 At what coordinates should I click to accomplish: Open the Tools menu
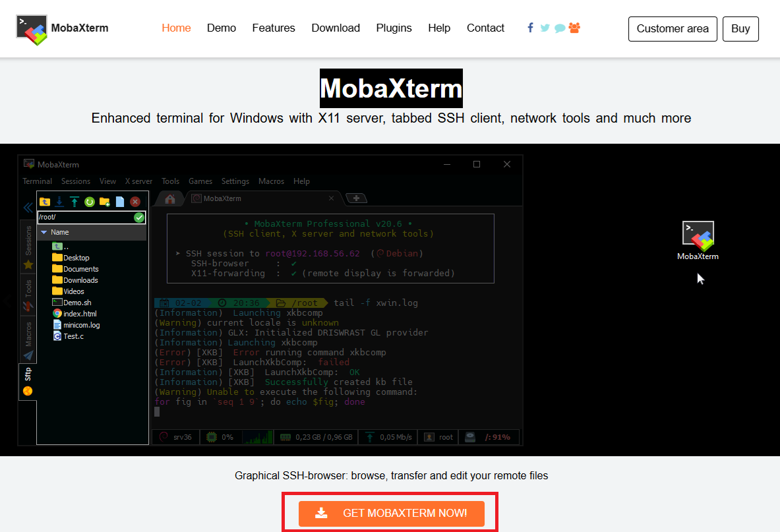(171, 181)
